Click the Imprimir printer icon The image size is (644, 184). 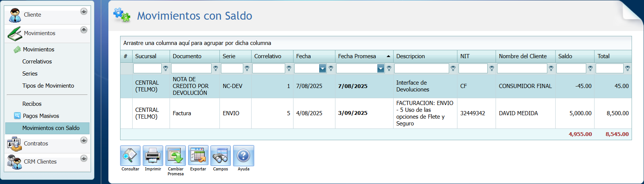click(153, 156)
